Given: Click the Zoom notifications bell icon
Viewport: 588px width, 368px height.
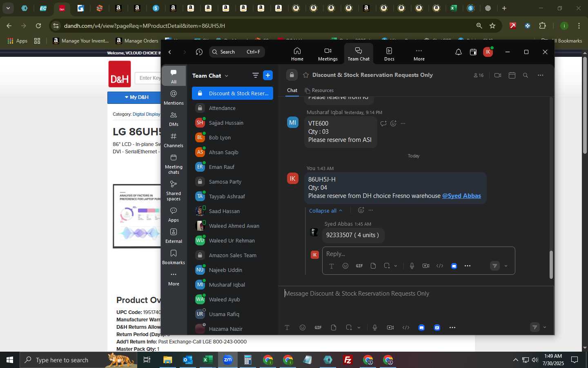Looking at the screenshot, I should click(459, 52).
